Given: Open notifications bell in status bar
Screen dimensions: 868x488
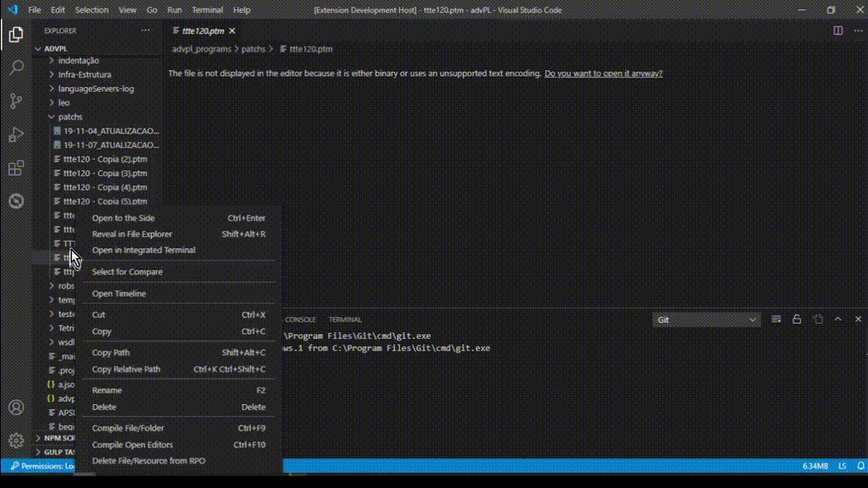Looking at the screenshot, I should click(x=861, y=466).
